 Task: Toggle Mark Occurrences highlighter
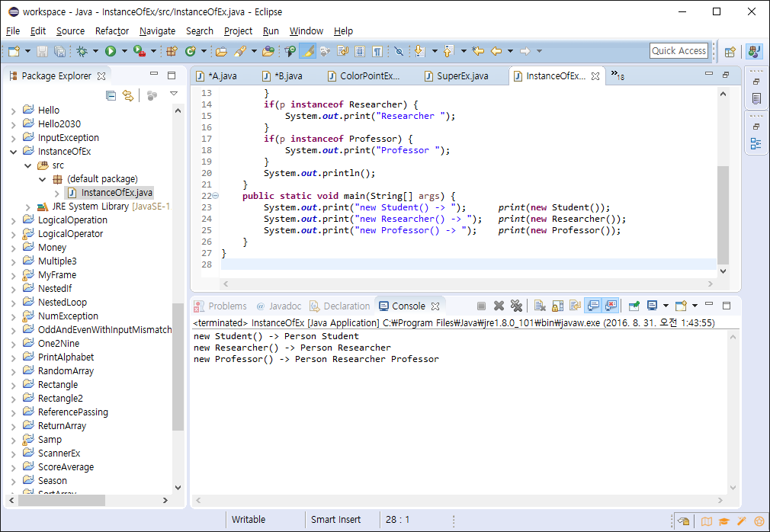(x=307, y=51)
